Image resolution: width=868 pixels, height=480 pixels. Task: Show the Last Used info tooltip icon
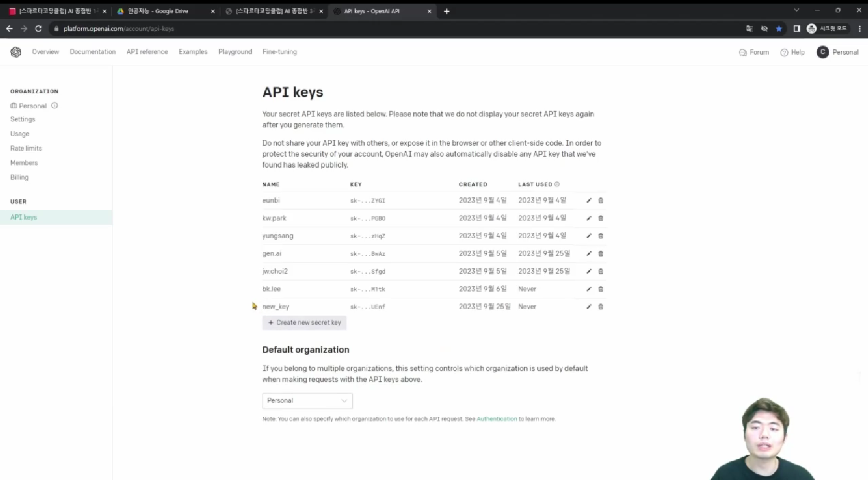557,184
